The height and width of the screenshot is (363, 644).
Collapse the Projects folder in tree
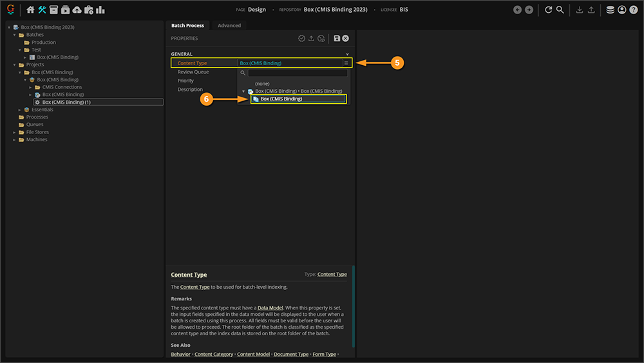[15, 64]
